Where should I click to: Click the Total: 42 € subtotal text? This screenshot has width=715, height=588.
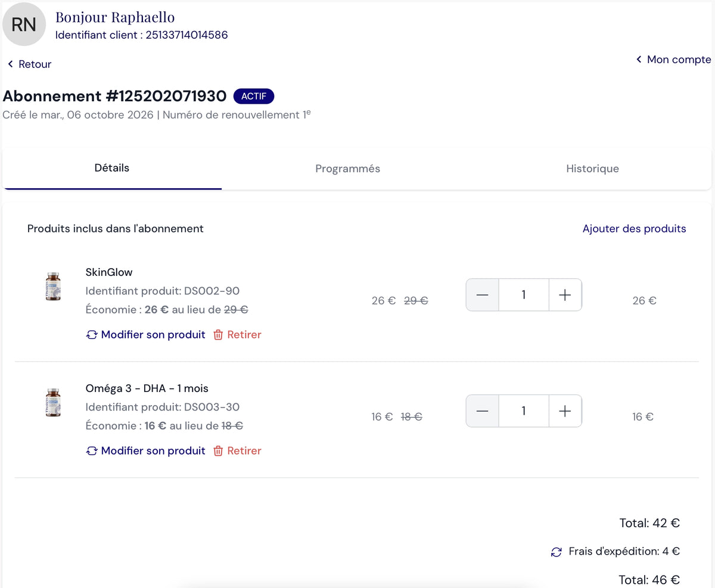pyautogui.click(x=649, y=523)
